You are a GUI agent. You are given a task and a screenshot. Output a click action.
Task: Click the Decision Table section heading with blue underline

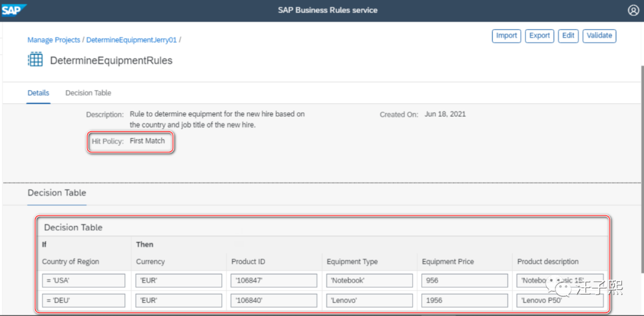pyautogui.click(x=57, y=193)
